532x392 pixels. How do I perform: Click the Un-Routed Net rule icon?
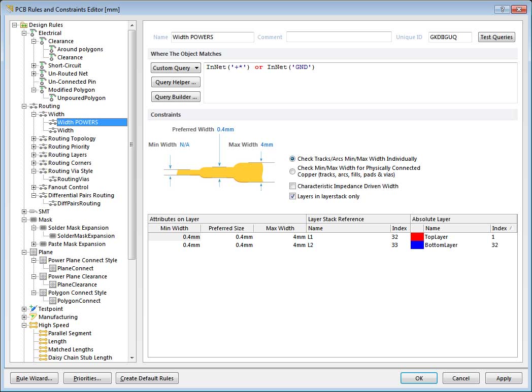tap(43, 74)
